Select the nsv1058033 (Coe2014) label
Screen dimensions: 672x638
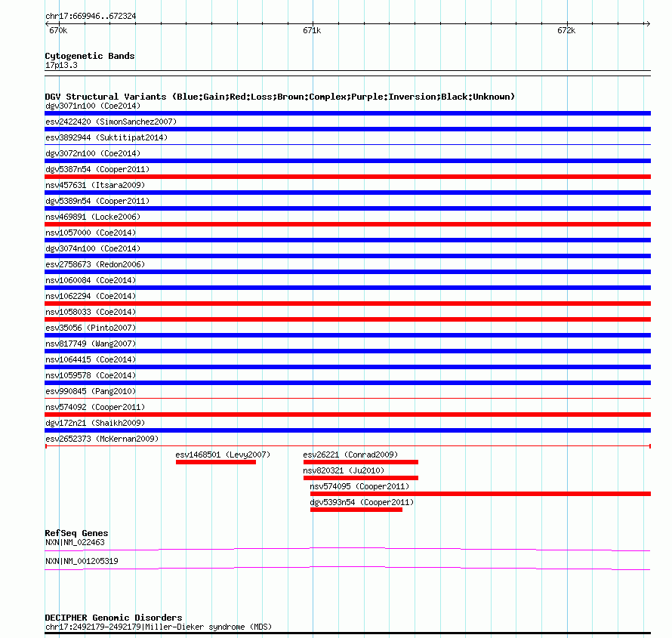[91, 312]
